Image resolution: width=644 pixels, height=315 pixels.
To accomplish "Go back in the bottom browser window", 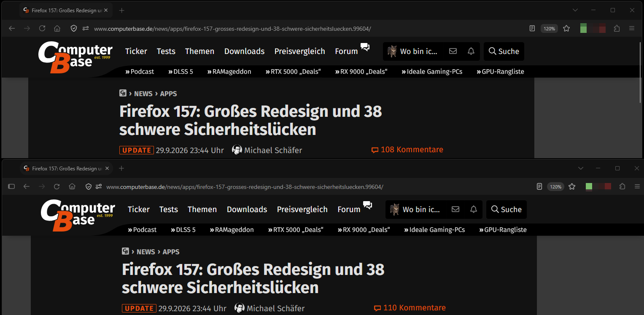I will tap(27, 186).
